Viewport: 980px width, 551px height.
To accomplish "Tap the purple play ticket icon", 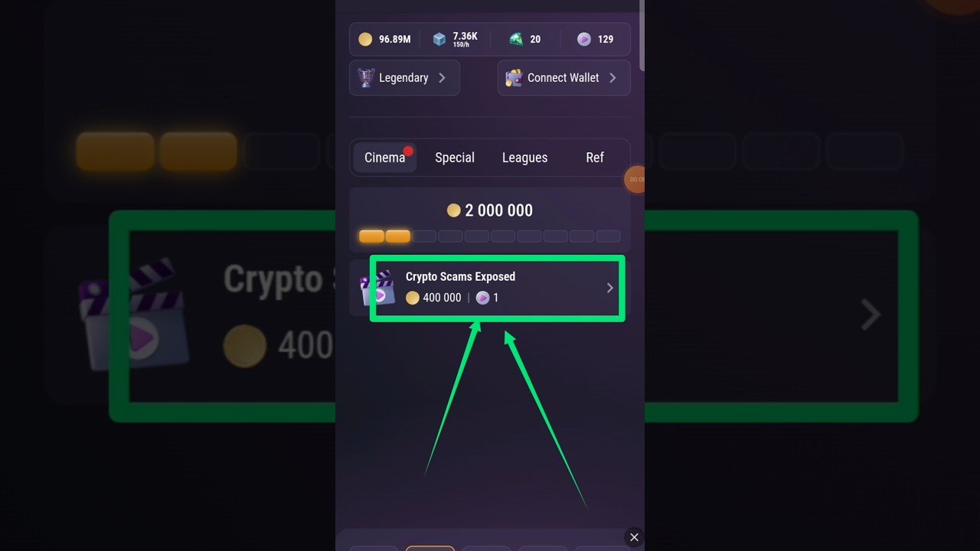I will point(584,39).
